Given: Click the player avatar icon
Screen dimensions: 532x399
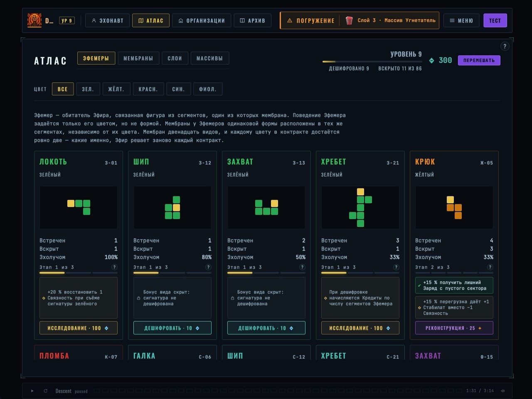Looking at the screenshot, I should point(34,20).
